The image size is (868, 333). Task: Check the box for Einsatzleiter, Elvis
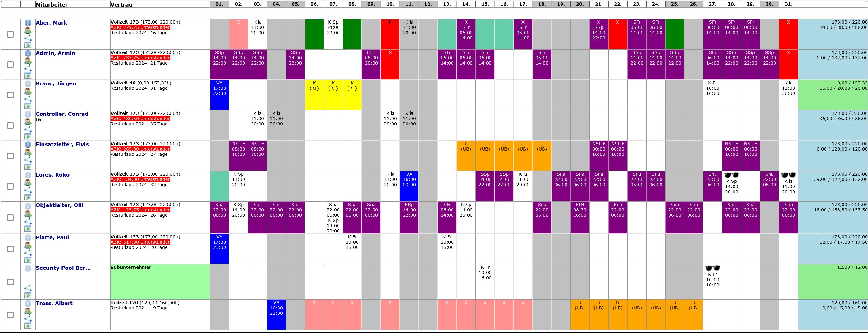point(11,156)
